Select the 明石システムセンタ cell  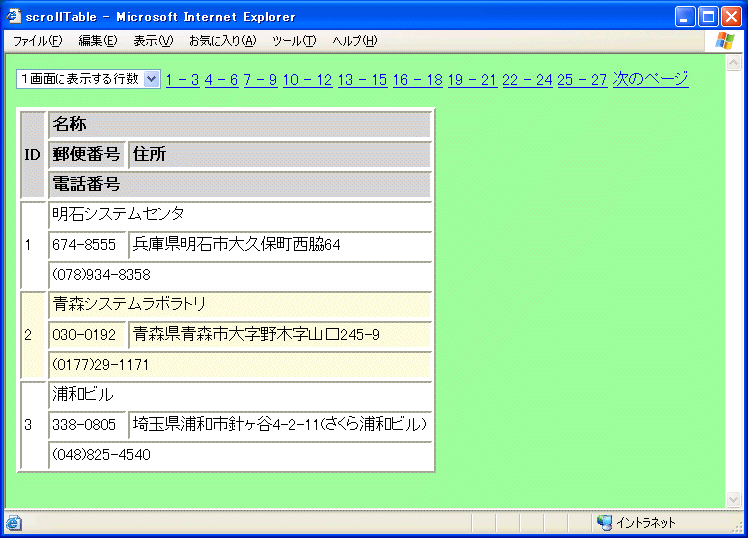240,215
